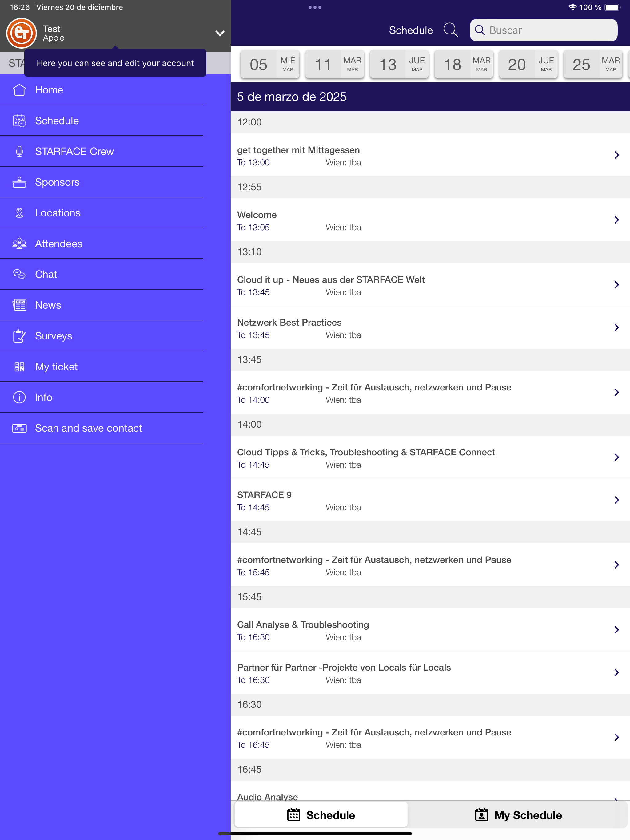Open News menu entry
This screenshot has height=840, width=630.
pyautogui.click(x=102, y=305)
